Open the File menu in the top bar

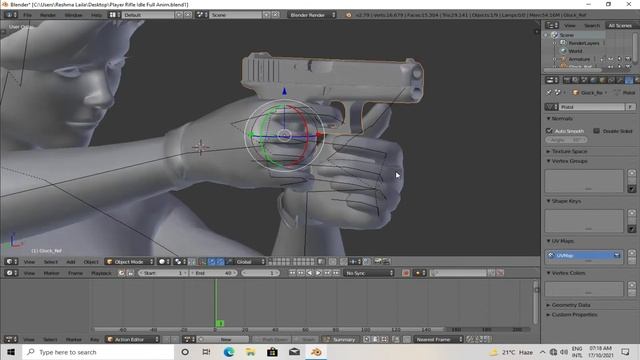pyautogui.click(x=27, y=15)
